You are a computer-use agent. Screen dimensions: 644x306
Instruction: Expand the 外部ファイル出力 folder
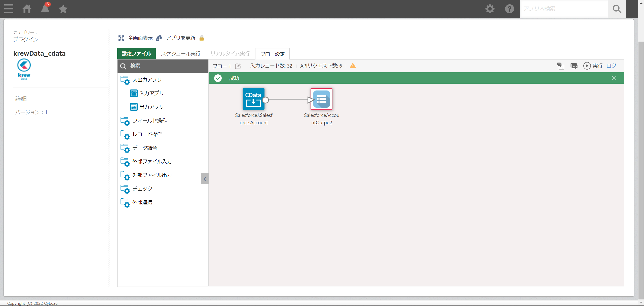tap(146, 175)
